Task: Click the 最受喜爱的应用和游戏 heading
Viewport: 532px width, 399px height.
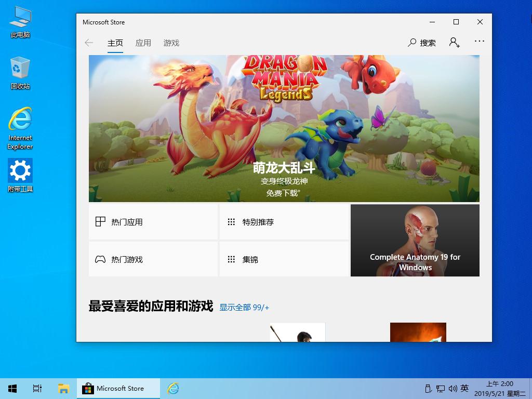Action: 151,306
